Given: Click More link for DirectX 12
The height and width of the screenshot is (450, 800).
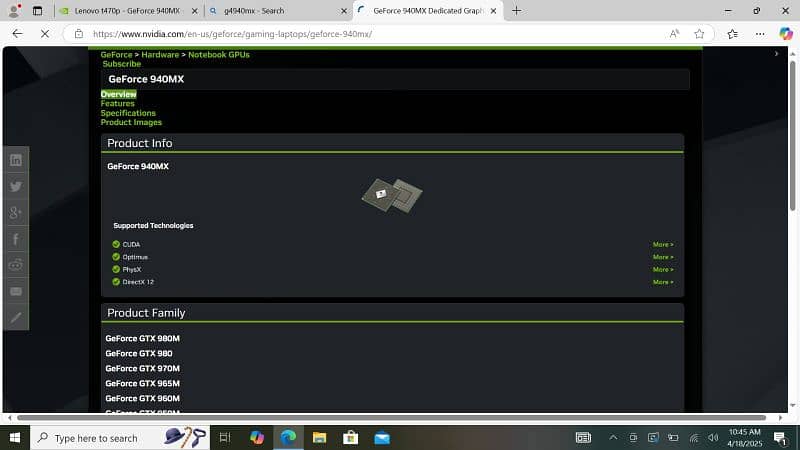Looking at the screenshot, I should pos(663,282).
